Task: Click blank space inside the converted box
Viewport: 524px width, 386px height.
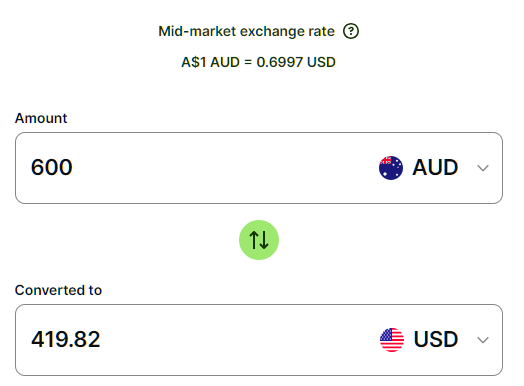Action: coord(237,340)
